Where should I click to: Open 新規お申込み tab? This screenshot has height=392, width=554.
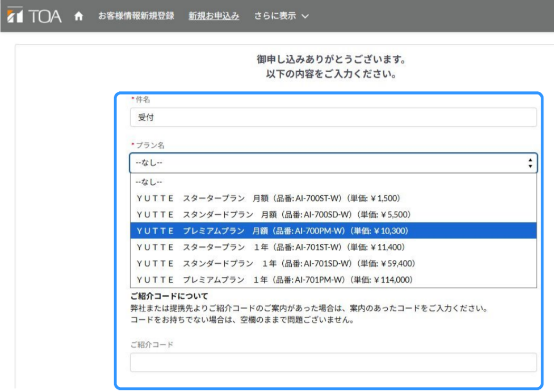[214, 16]
